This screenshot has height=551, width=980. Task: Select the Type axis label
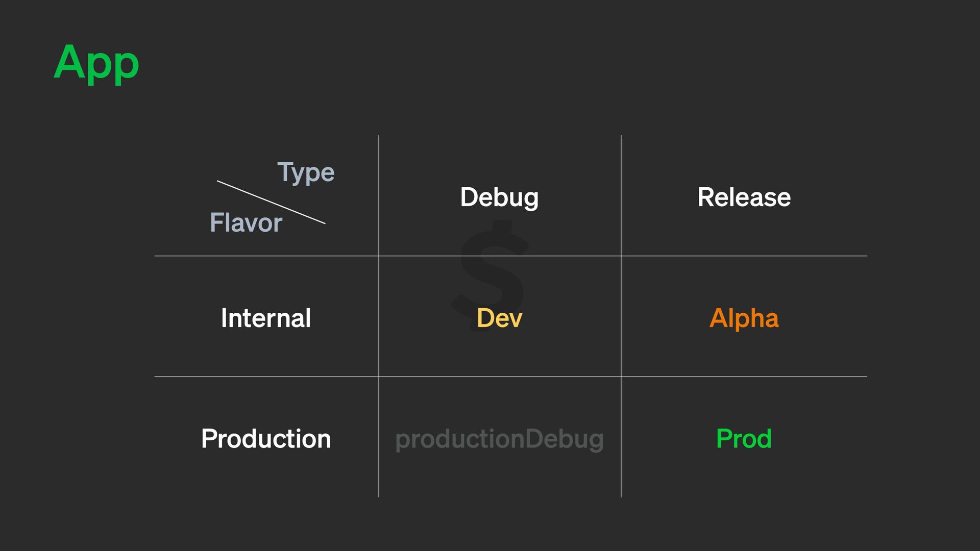(x=306, y=172)
